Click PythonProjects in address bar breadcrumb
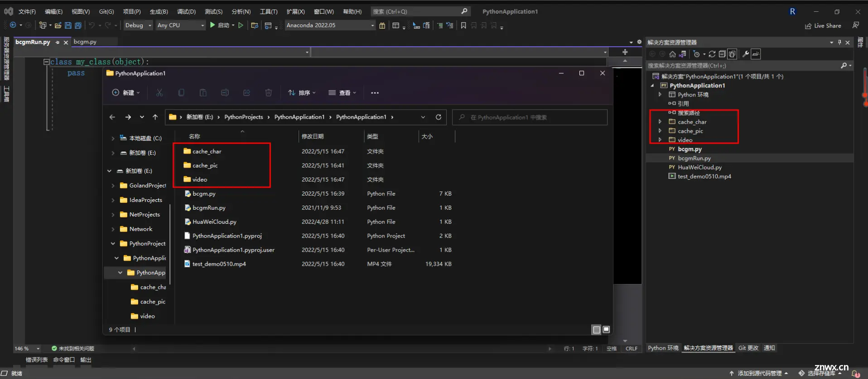 (x=244, y=117)
